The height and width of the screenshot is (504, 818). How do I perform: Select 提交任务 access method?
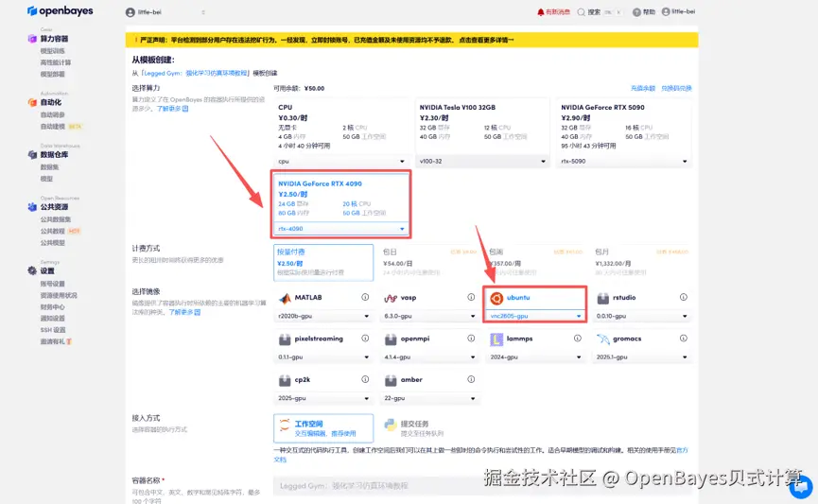(429, 427)
